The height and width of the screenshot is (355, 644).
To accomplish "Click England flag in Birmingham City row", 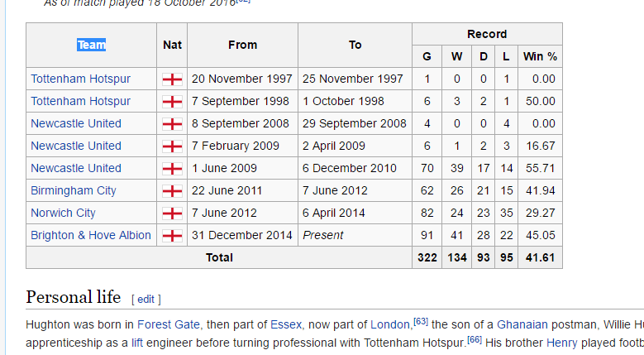I will point(172,191).
